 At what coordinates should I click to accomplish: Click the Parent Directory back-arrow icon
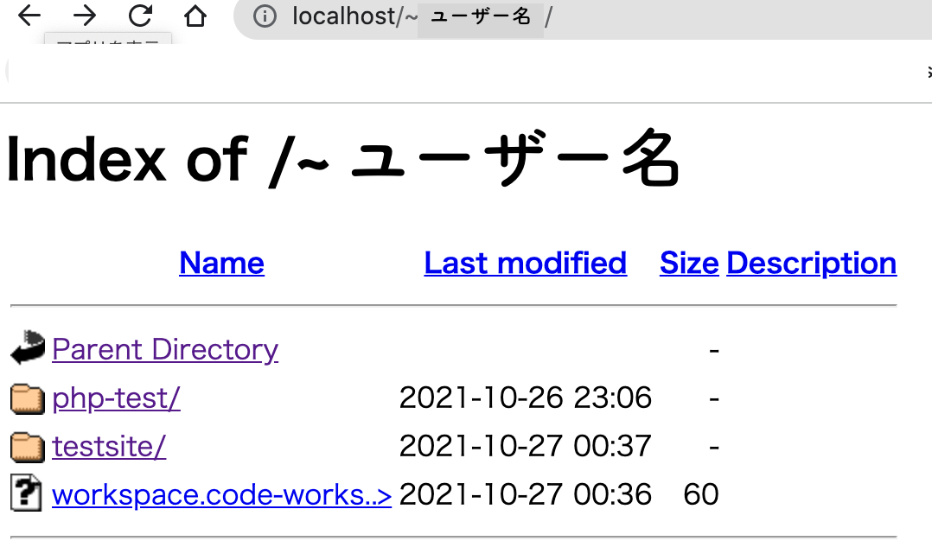28,347
